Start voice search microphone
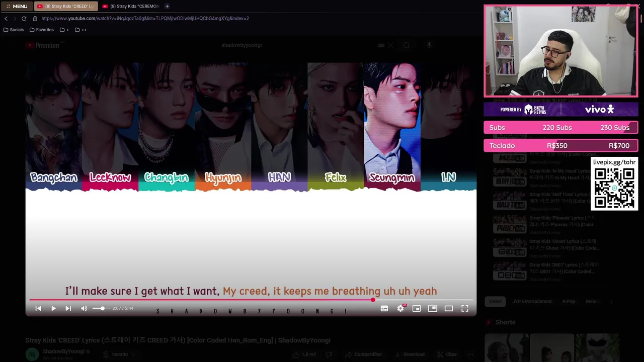This screenshot has width=644, height=362. point(429,45)
